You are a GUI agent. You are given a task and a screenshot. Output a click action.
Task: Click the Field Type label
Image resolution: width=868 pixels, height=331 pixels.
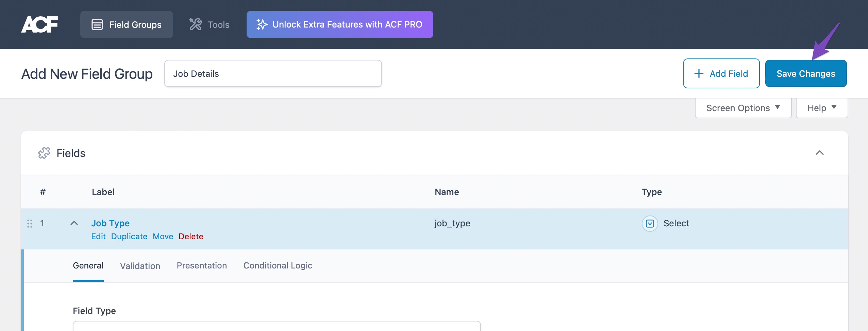pos(94,311)
